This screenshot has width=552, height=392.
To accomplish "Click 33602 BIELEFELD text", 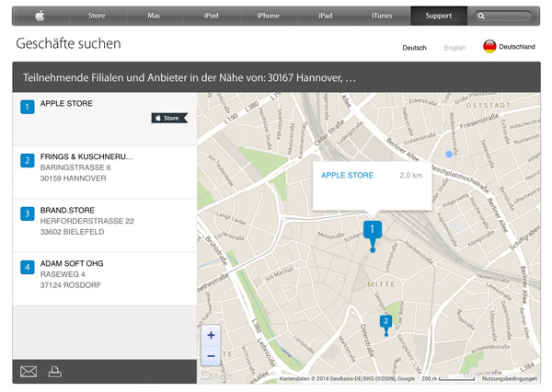I will pyautogui.click(x=72, y=232).
